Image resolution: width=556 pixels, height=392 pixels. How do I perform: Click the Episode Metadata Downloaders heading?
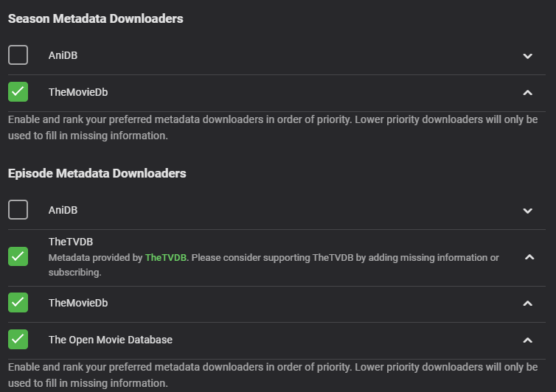pyautogui.click(x=97, y=174)
